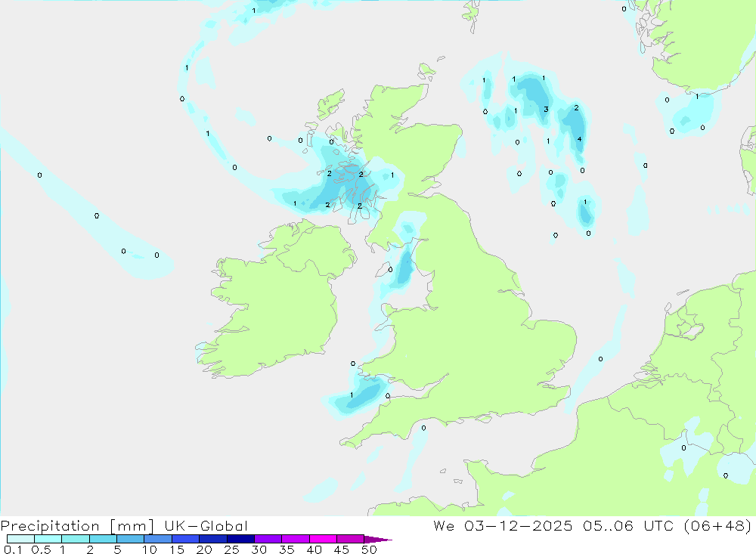Click the 0.1–0.5 mm palest cyan legend swatch
Image resolution: width=756 pixels, height=554 pixels.
coord(20,539)
